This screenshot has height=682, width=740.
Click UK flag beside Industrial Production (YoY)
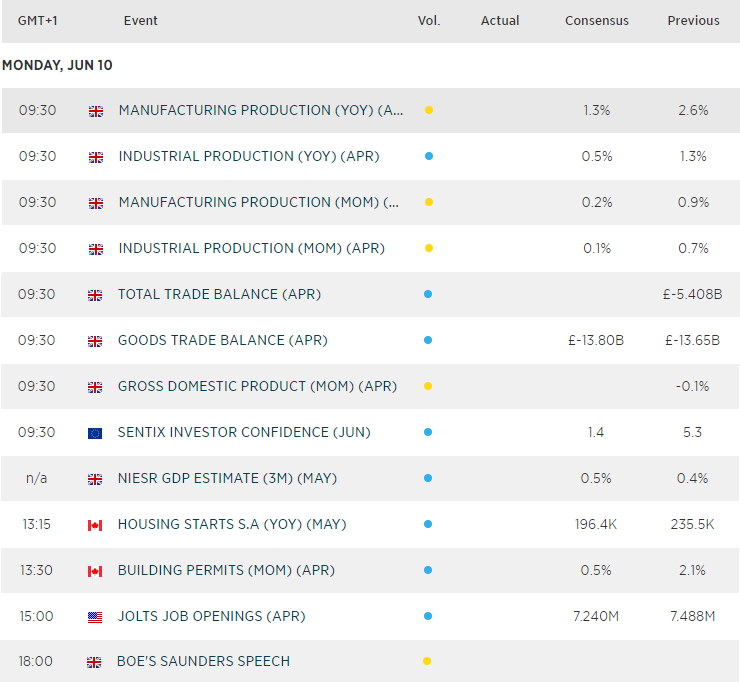pos(96,157)
